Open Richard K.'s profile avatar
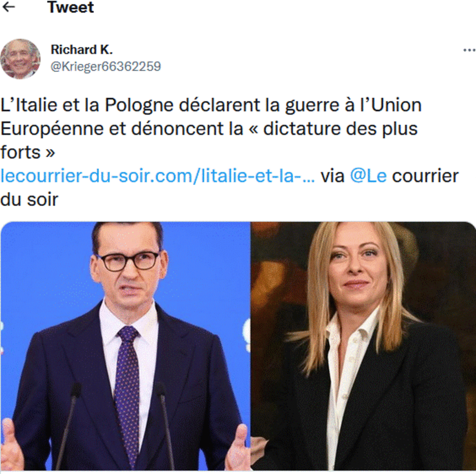The image size is (476, 474). click(20, 59)
